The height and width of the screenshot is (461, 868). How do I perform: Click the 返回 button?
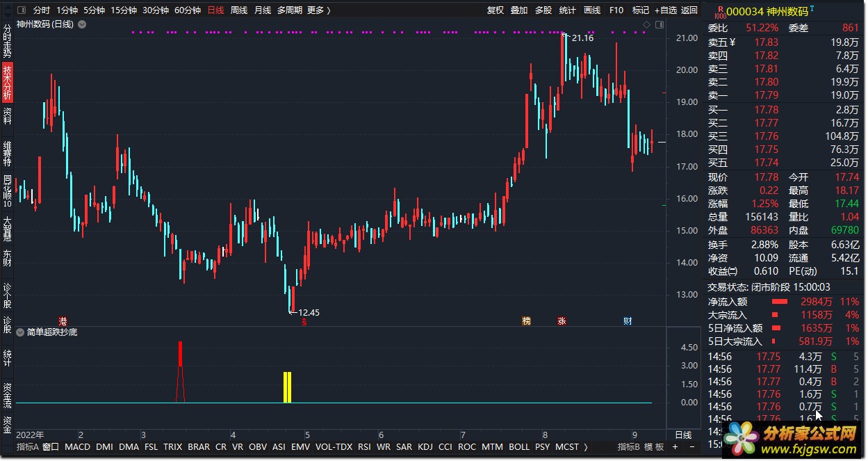[689, 10]
